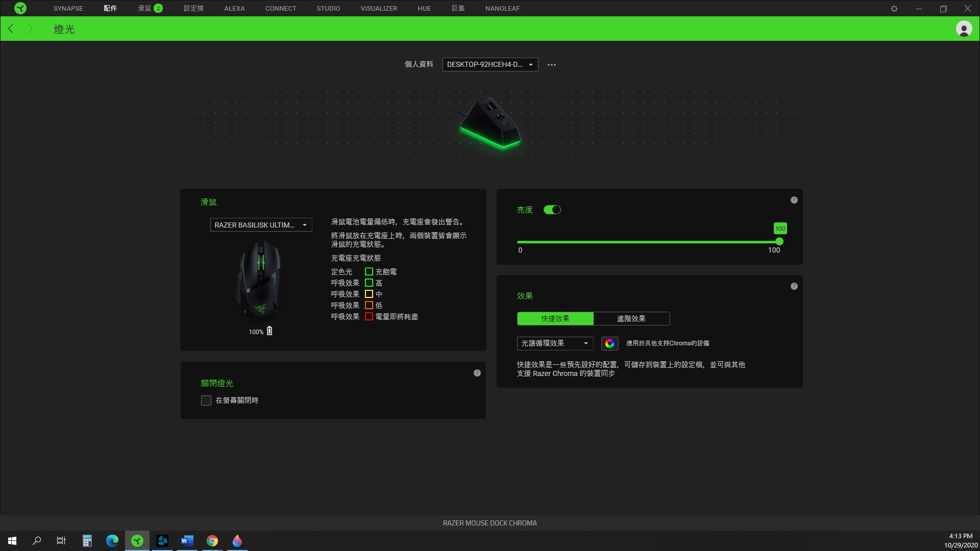Click the yellow 中 color swatch
Screen dimensions: 980x551
[x=369, y=294]
